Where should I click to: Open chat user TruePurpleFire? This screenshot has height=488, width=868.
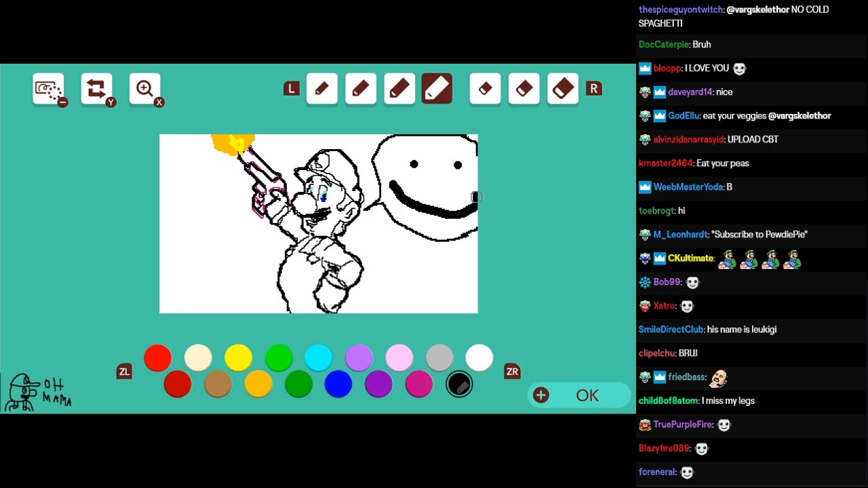(683, 424)
